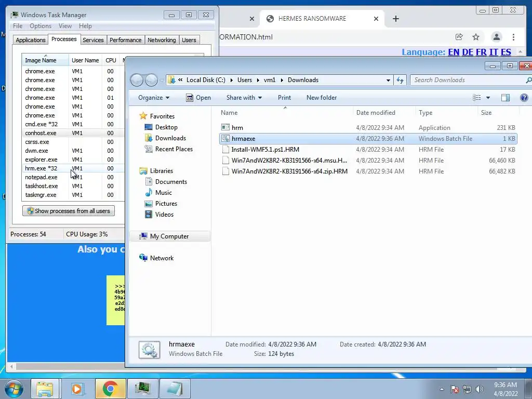
Task: Click New folder button
Action: click(x=322, y=98)
